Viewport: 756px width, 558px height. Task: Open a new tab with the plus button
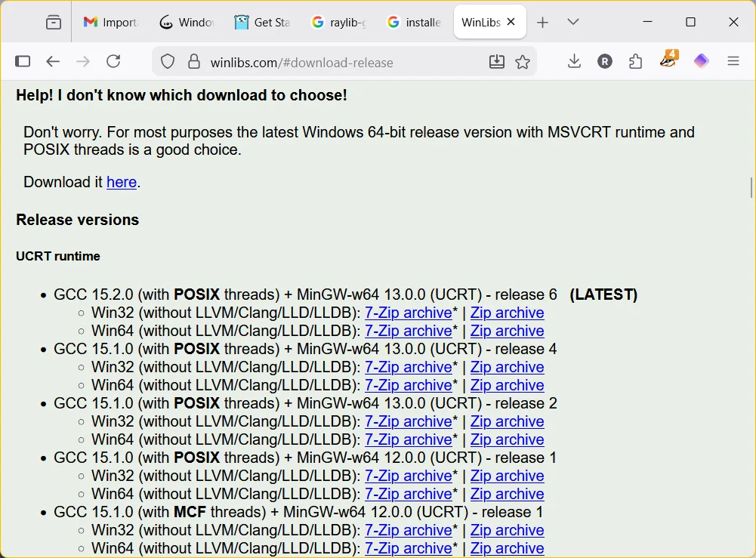(542, 22)
